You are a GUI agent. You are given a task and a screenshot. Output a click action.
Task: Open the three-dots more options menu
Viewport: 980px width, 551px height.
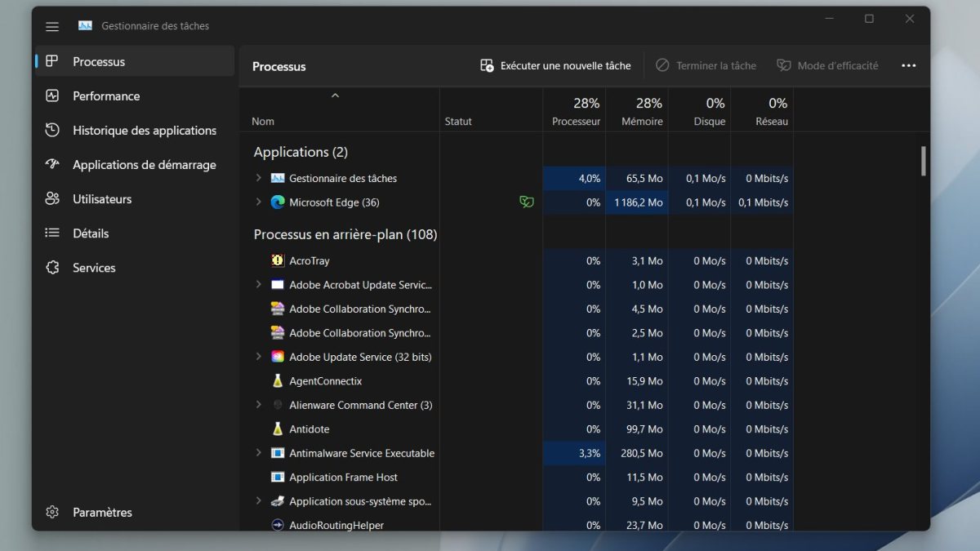point(908,66)
